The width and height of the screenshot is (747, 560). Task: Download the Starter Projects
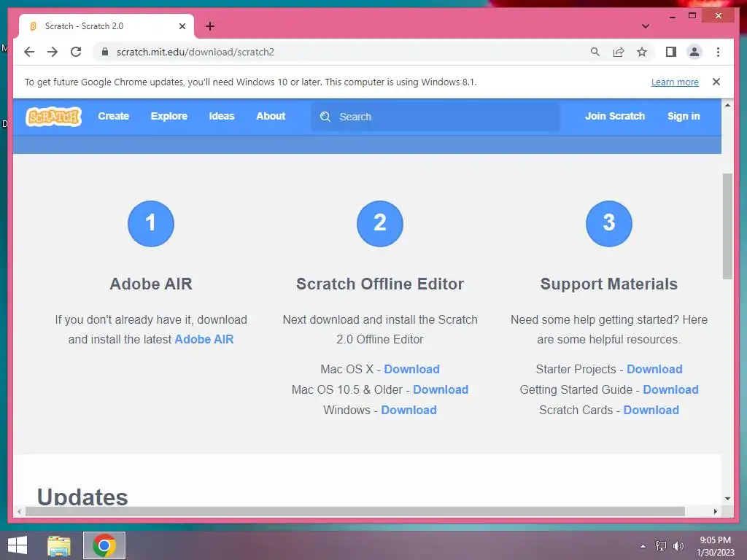654,370
